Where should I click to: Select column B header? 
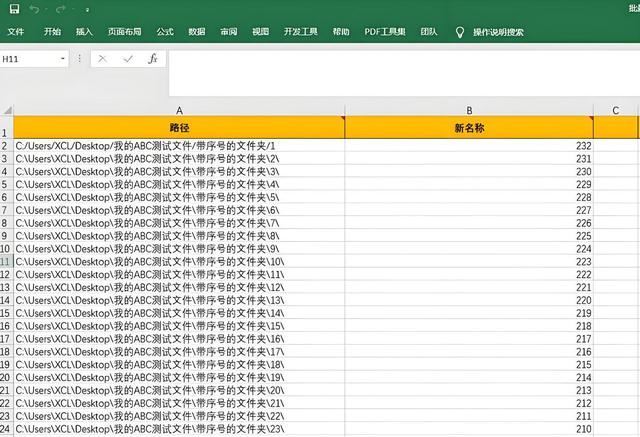(468, 109)
